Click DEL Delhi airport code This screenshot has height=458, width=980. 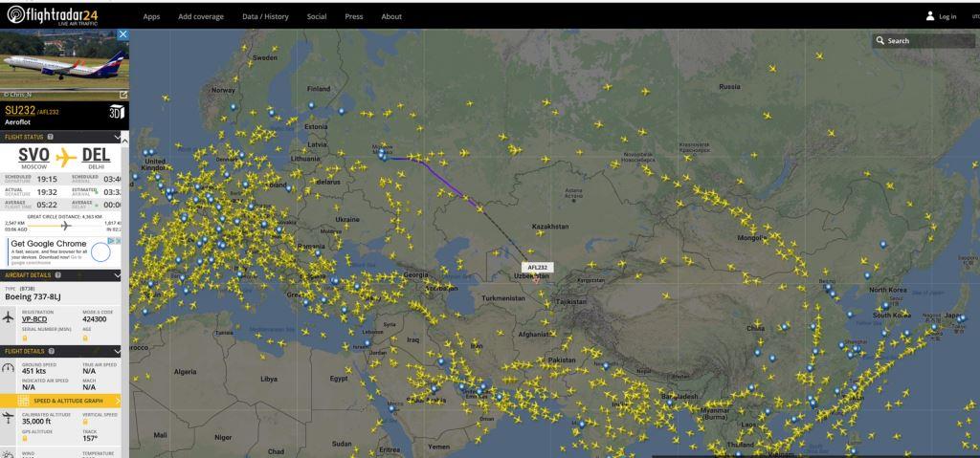point(96,155)
